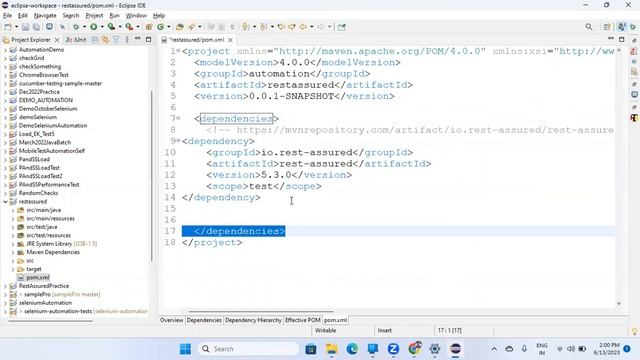Select the JRE System Library node
The width and height of the screenshot is (640, 360).
(x=61, y=244)
